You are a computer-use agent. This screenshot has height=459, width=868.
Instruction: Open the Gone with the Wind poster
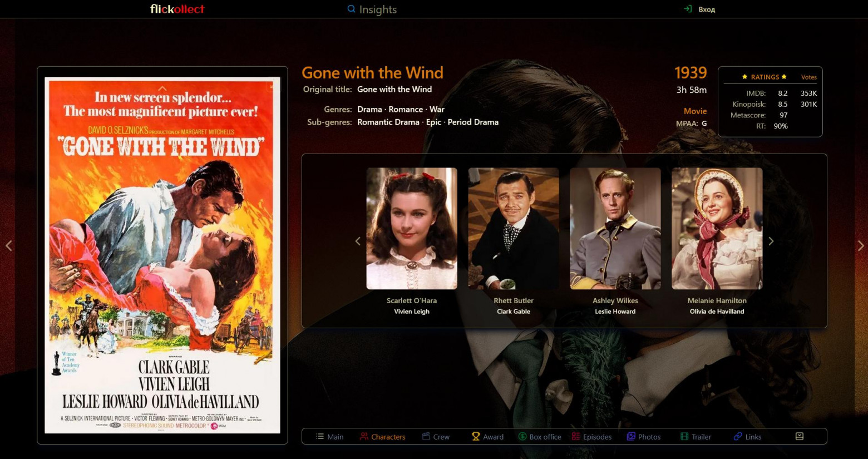pyautogui.click(x=162, y=255)
